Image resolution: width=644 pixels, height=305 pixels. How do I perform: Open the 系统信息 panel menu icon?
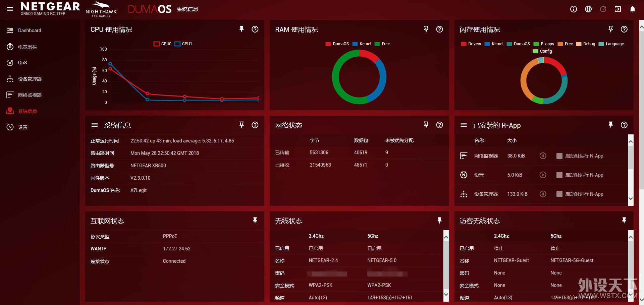click(95, 125)
